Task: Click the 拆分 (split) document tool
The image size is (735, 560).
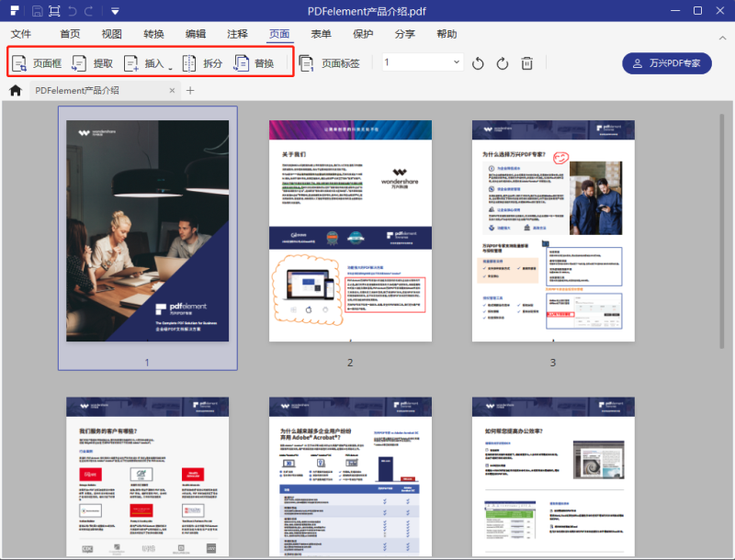Action: click(202, 63)
